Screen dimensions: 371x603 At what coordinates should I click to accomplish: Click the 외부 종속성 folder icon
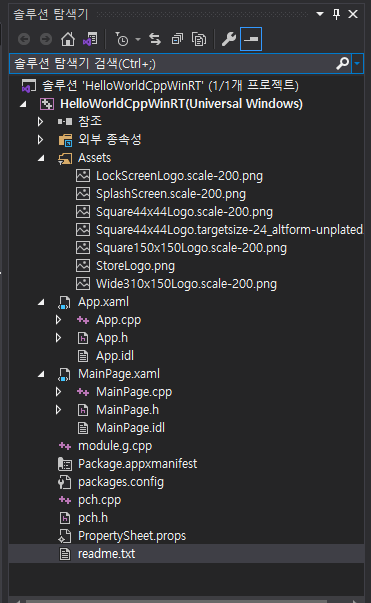[x=65, y=140]
